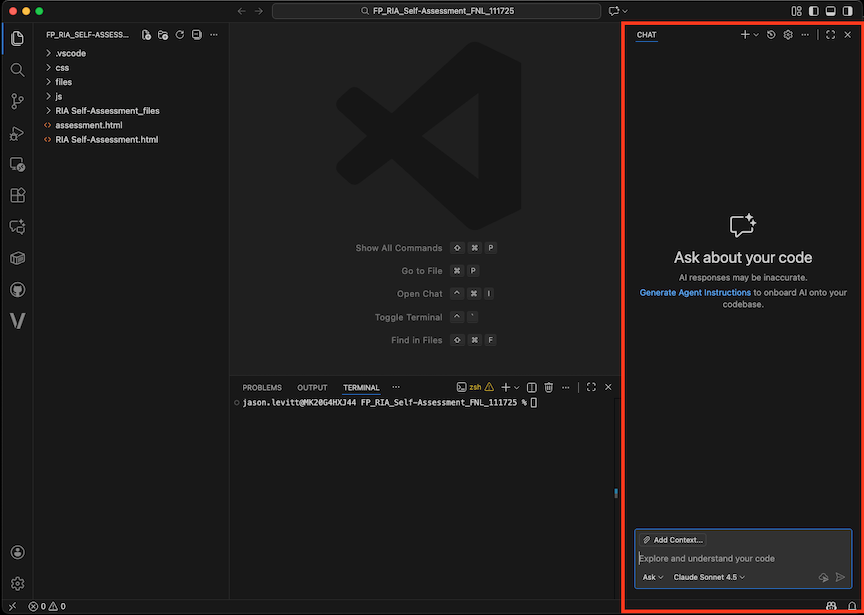Expand the css folder
The image size is (864, 615).
(x=61, y=67)
